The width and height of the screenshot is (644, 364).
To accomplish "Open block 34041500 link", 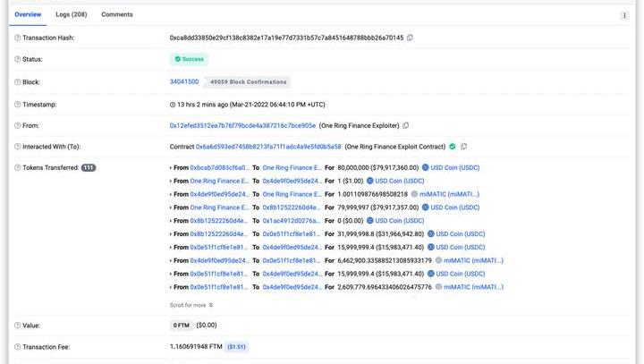I will 184,81.
